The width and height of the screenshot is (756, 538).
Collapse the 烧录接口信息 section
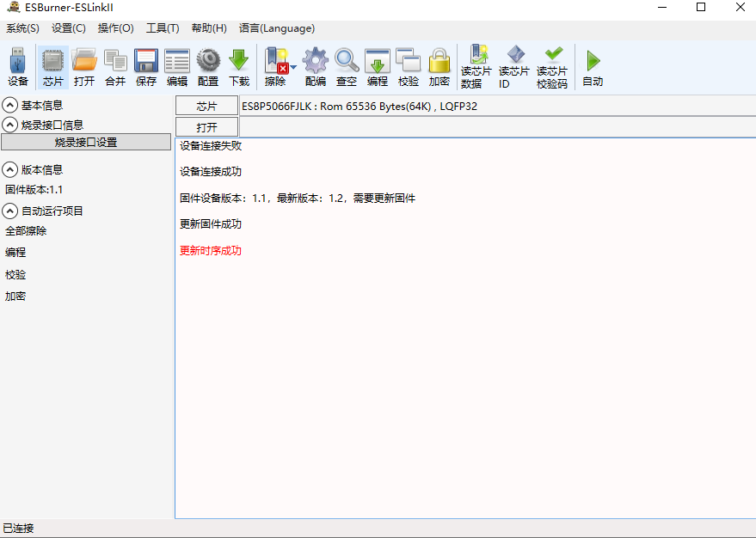point(9,125)
